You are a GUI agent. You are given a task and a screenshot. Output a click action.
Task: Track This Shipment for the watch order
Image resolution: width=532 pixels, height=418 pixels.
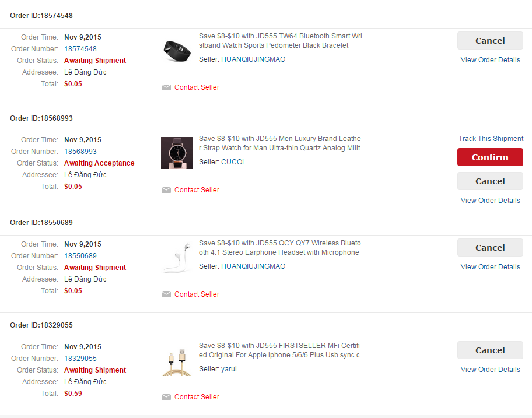coord(491,139)
